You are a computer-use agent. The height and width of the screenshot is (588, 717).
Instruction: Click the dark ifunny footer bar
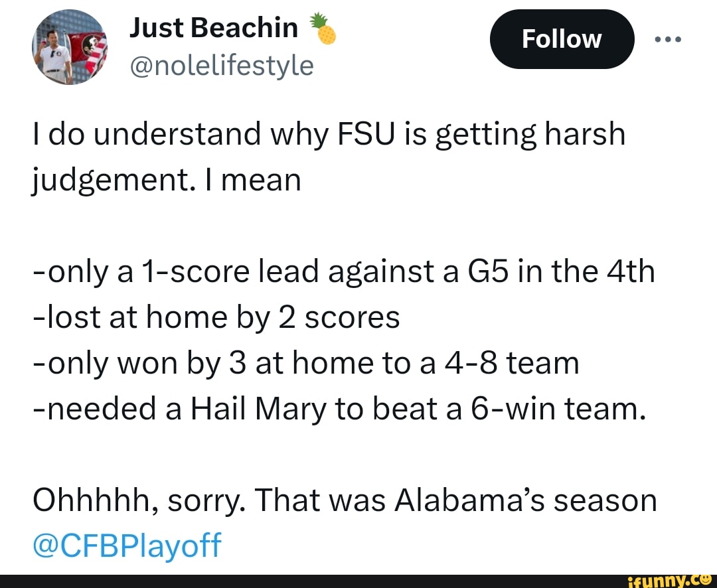tap(358, 579)
